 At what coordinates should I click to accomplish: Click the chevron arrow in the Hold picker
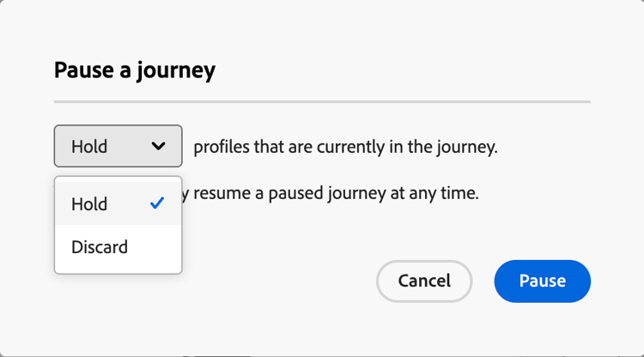click(158, 146)
